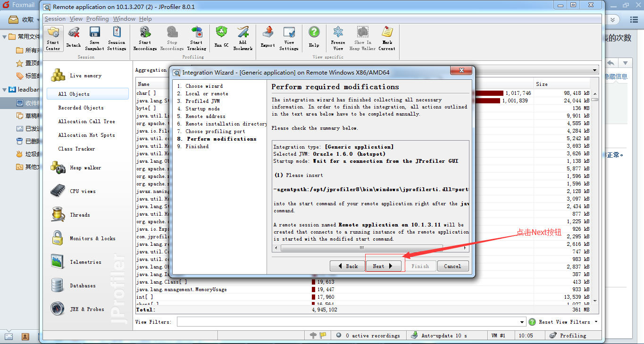Click Add Bookmark toolbar icon
The width and height of the screenshot is (644, 344).
click(243, 38)
